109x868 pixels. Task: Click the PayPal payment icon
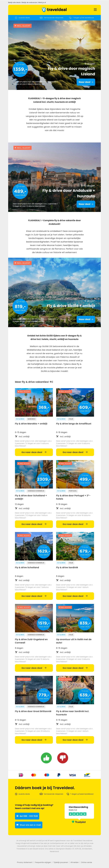click(x=59, y=775)
